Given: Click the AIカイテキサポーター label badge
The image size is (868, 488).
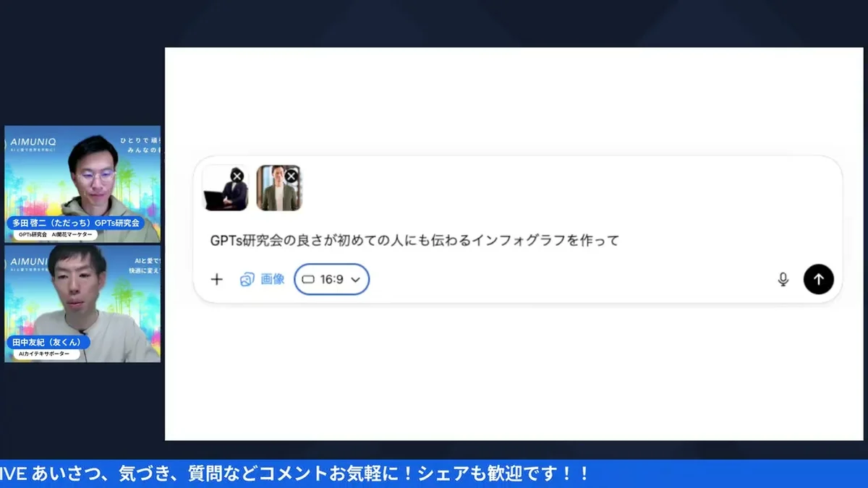Looking at the screenshot, I should (x=46, y=354).
